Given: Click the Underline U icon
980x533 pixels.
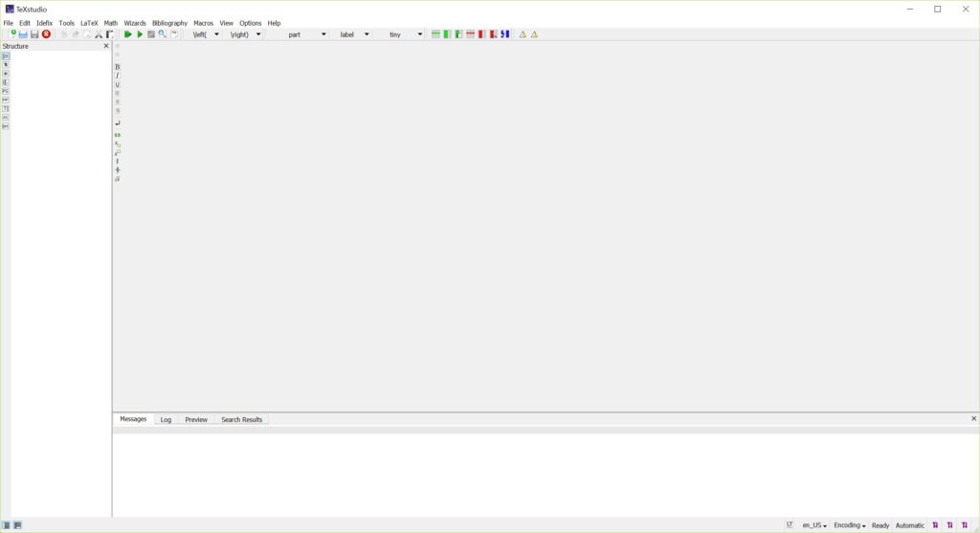Looking at the screenshot, I should pos(118,84).
